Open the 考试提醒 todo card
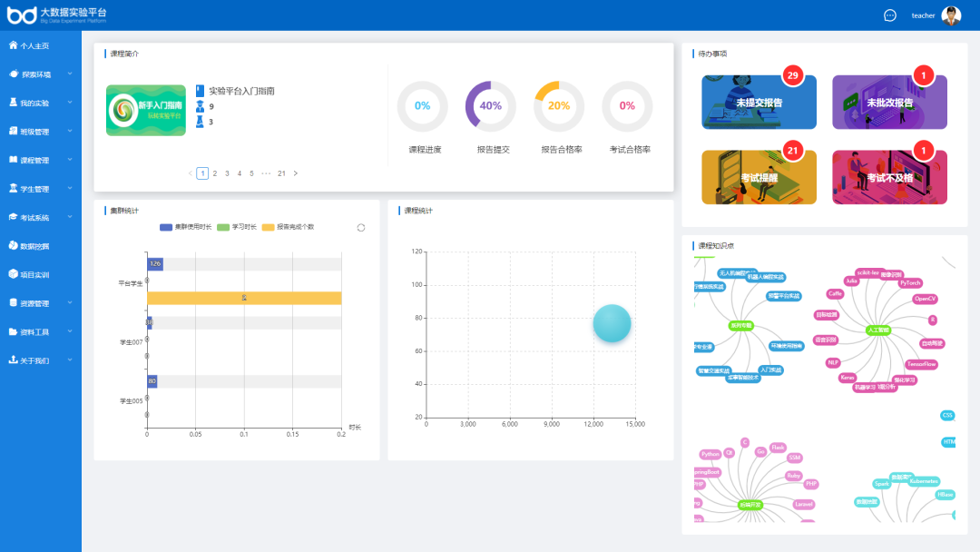 (759, 177)
